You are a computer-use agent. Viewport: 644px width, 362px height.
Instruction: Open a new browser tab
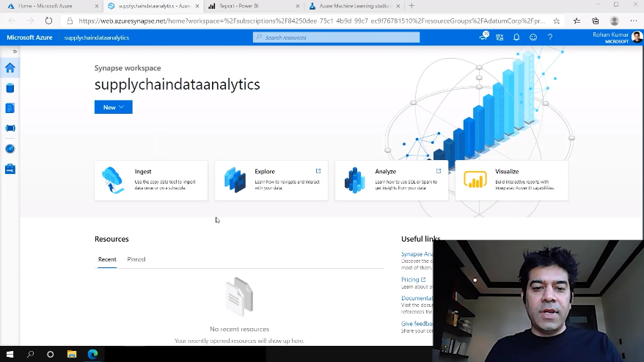click(x=411, y=6)
